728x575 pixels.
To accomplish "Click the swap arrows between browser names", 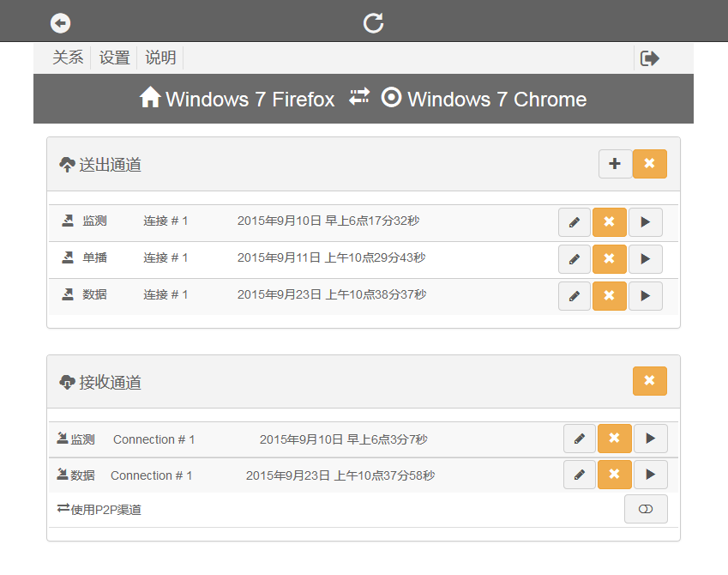I will (x=358, y=98).
